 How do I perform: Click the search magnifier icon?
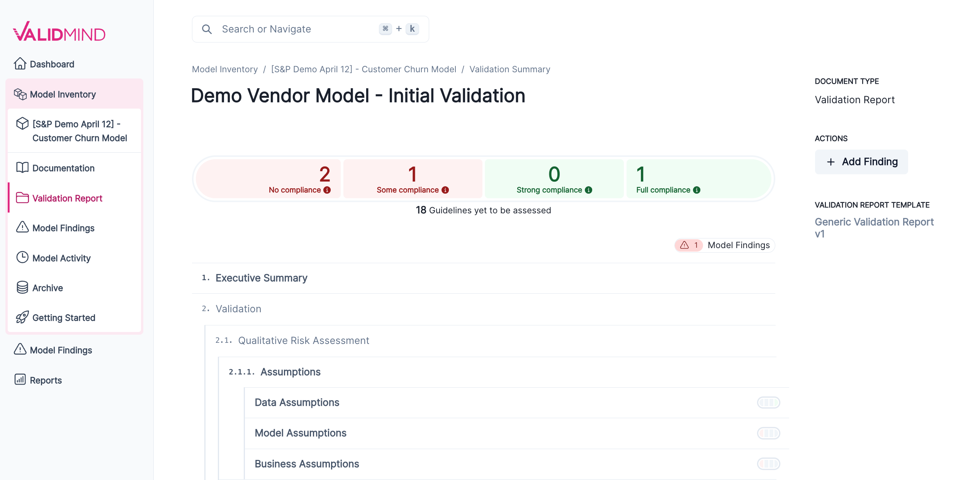[x=207, y=29]
